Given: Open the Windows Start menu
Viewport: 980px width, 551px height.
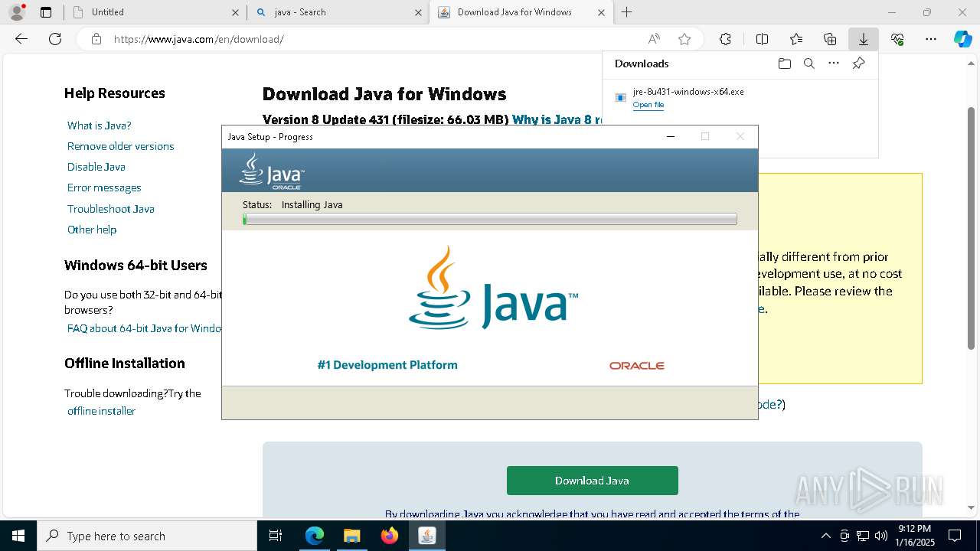Looking at the screenshot, I should tap(18, 536).
